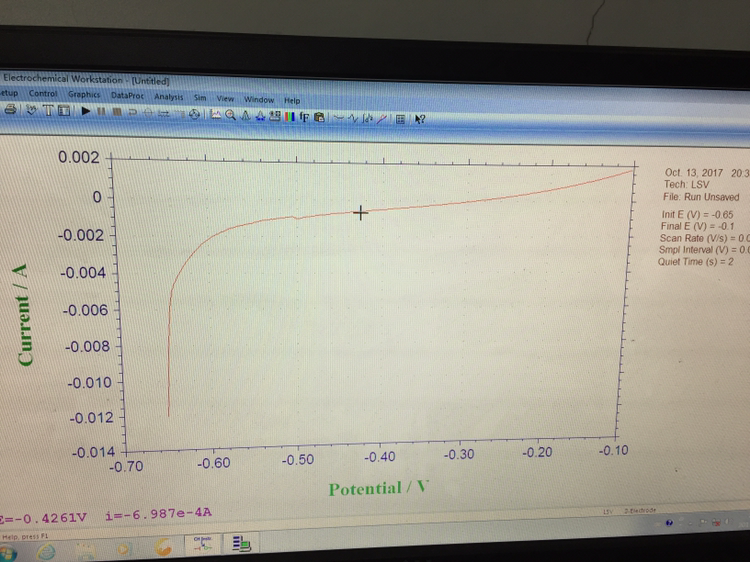The image size is (750, 562).
Task: Open the Graph Options icon
Action: click(x=275, y=116)
